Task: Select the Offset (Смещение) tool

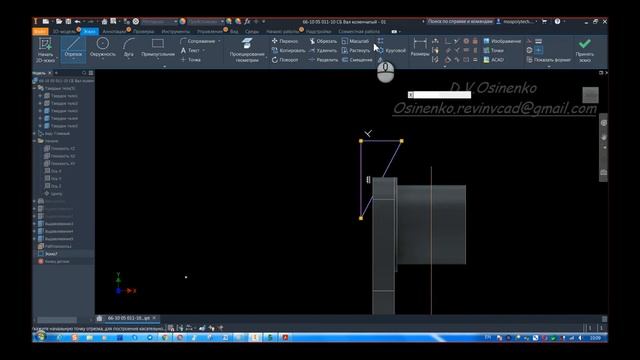Action: click(357, 60)
